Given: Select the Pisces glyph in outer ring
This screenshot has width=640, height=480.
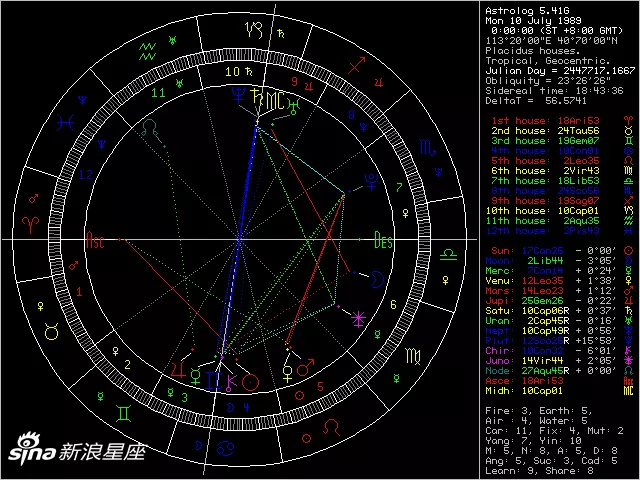Looking at the screenshot, I should tap(66, 122).
